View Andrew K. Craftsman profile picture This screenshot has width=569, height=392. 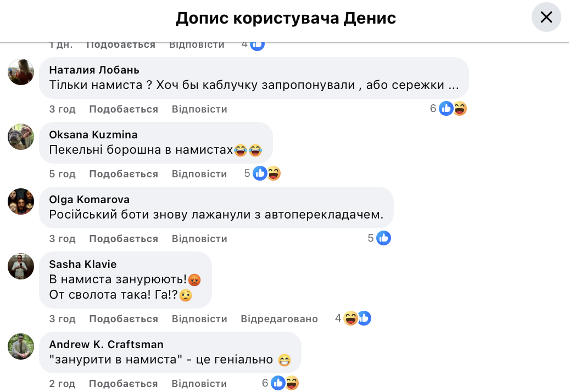21,346
